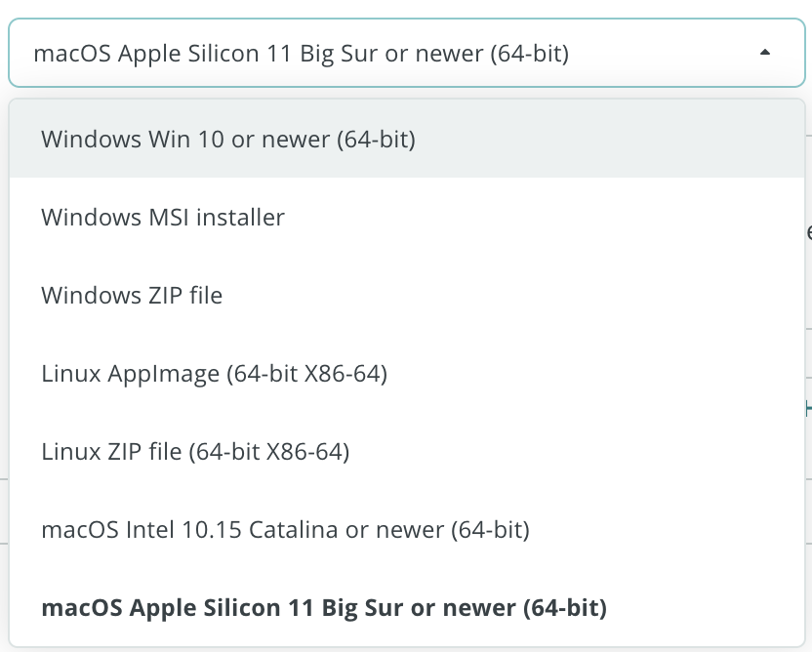
Task: Switch platform to macOS Intel 64-bit
Action: click(285, 530)
